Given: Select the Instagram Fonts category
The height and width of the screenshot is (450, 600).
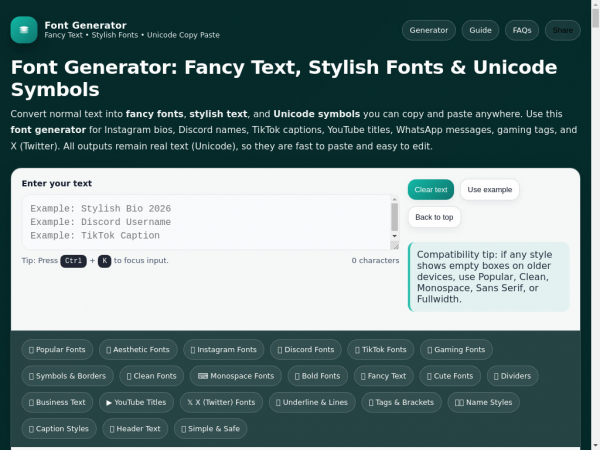Looking at the screenshot, I should click(223, 350).
